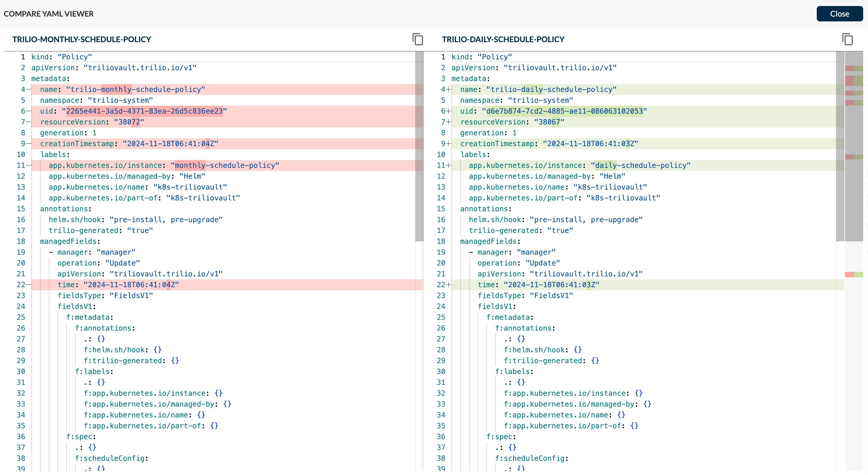Copy trilio-daily-schedule-policy YAML via copy icon

847,39
